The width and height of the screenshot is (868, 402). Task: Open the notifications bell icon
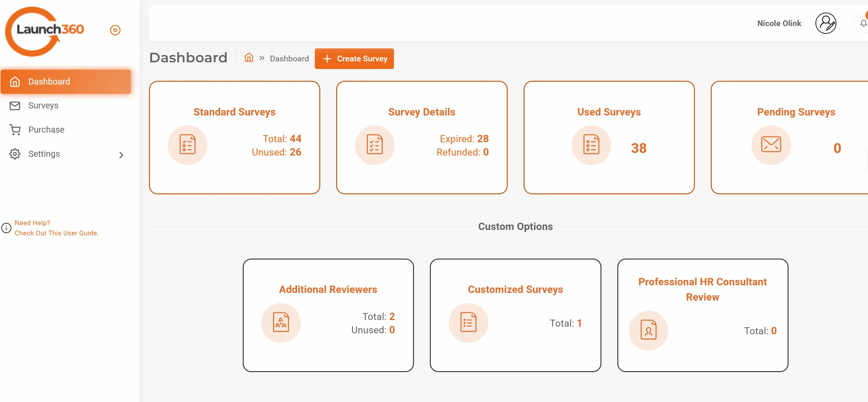pyautogui.click(x=863, y=23)
